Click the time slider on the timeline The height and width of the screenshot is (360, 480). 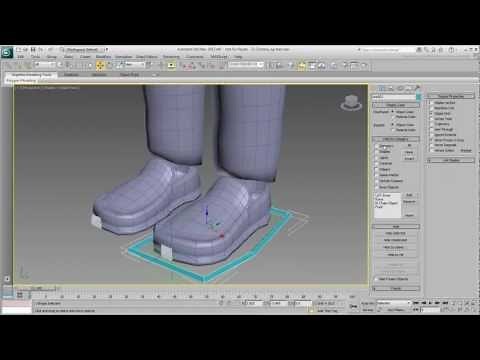[x=37, y=288]
